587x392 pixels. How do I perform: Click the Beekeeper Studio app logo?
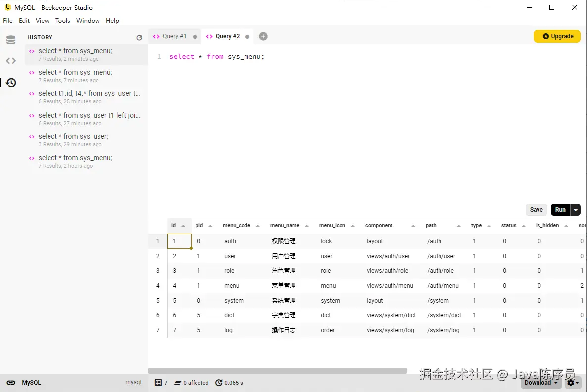point(7,7)
